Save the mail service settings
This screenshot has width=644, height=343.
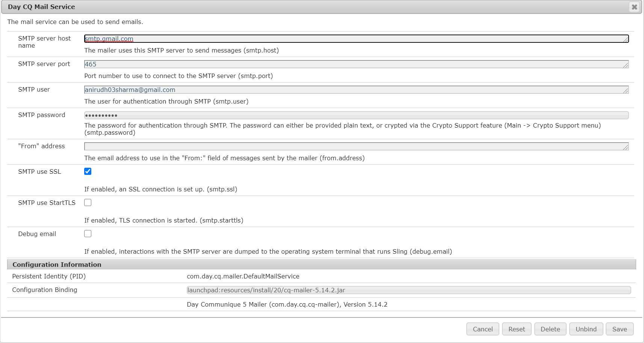[x=620, y=329]
